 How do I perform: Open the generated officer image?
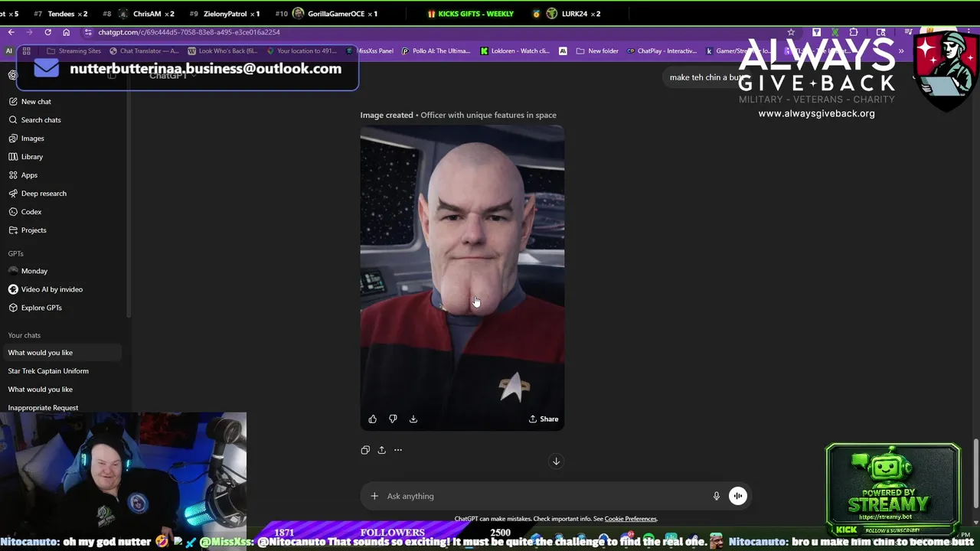pyautogui.click(x=462, y=278)
